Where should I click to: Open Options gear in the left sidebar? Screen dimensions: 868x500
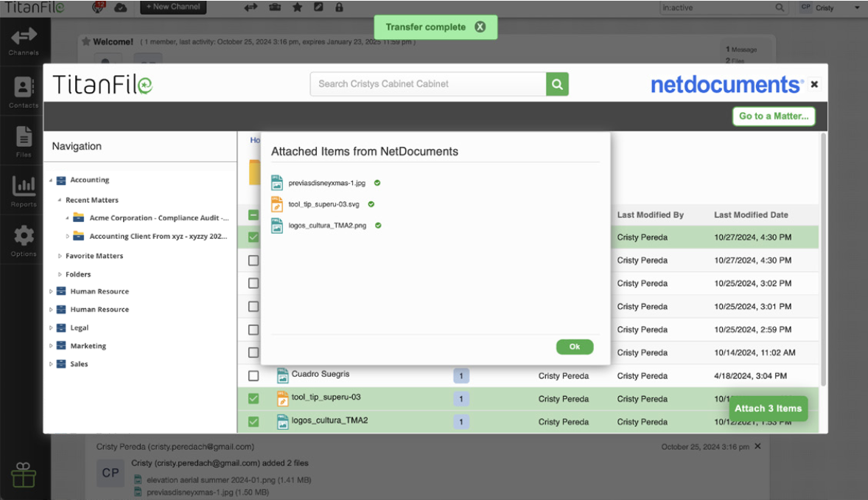24,241
